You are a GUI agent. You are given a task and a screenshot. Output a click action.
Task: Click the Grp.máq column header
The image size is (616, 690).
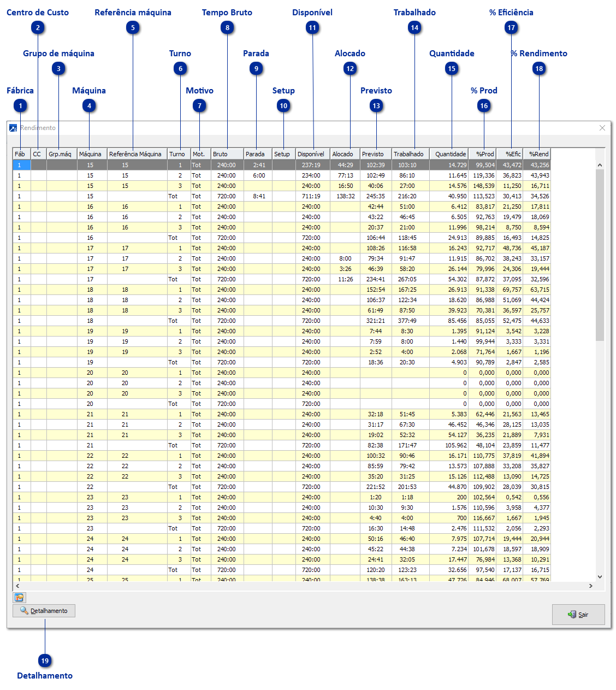point(62,154)
